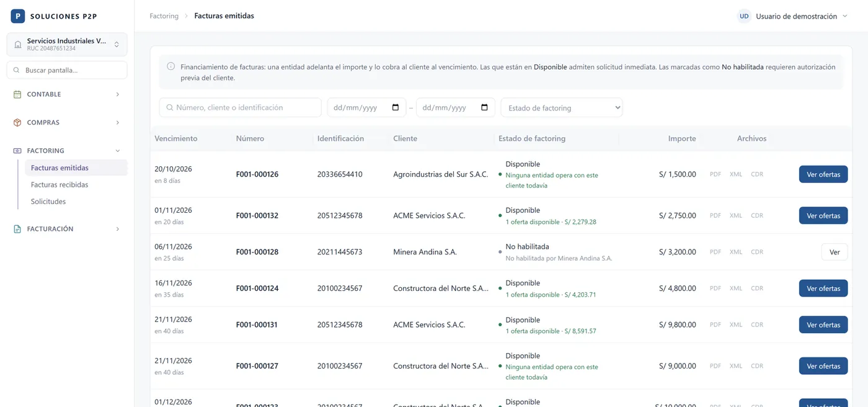
Task: Click the building icon in company selector
Action: [x=18, y=45]
